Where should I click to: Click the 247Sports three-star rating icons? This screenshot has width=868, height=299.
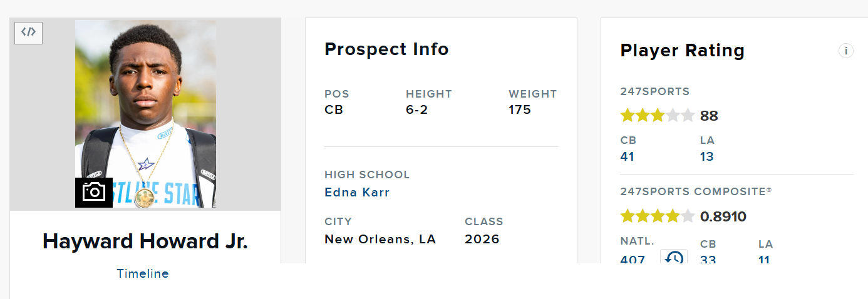click(657, 116)
